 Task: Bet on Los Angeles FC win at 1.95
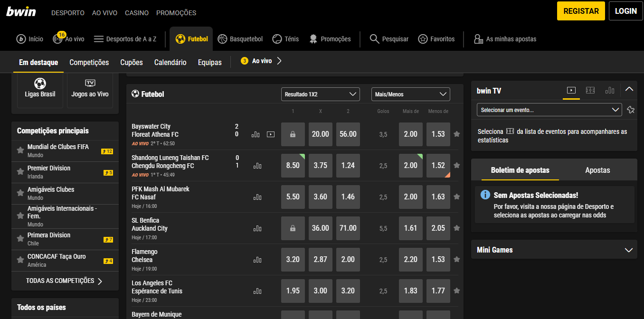(x=293, y=291)
